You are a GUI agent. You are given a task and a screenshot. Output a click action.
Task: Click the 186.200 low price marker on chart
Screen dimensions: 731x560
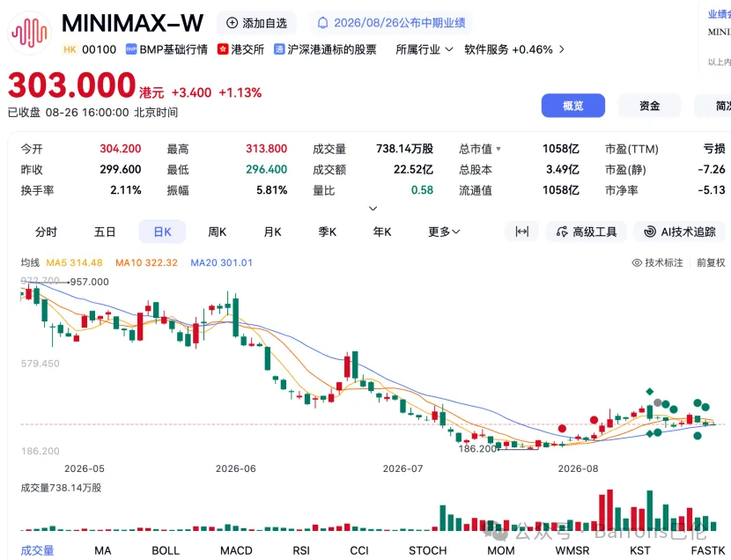click(477, 449)
